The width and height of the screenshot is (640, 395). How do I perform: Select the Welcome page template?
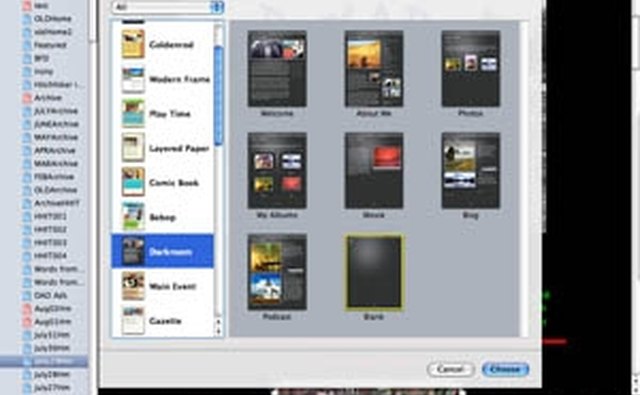(x=277, y=69)
